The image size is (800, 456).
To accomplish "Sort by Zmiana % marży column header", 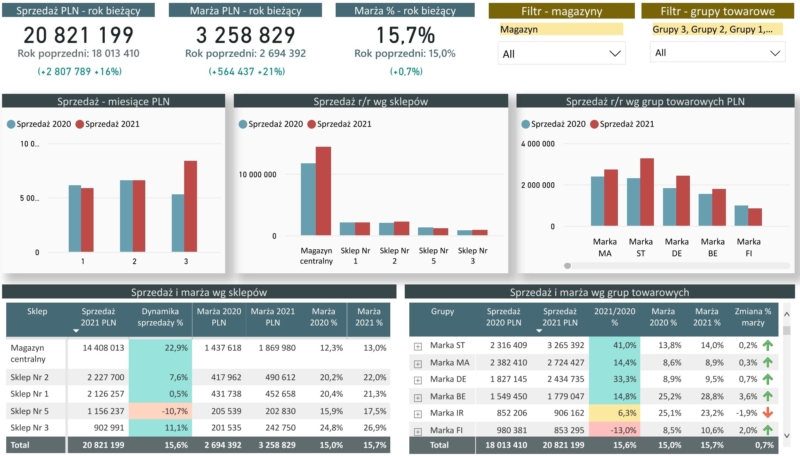I will coord(755,317).
